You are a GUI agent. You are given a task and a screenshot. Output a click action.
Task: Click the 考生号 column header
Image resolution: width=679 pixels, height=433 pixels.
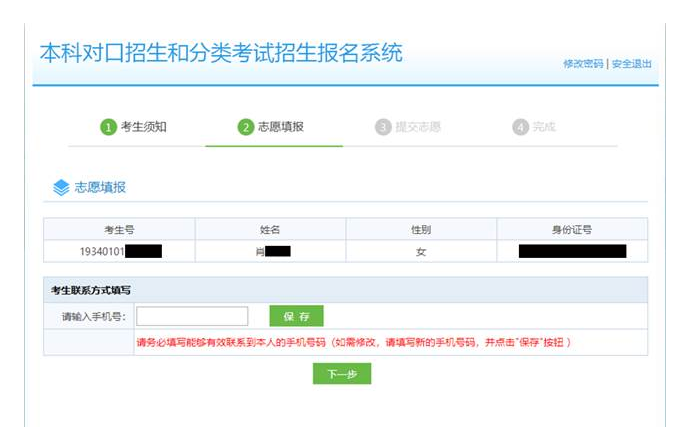point(119,229)
